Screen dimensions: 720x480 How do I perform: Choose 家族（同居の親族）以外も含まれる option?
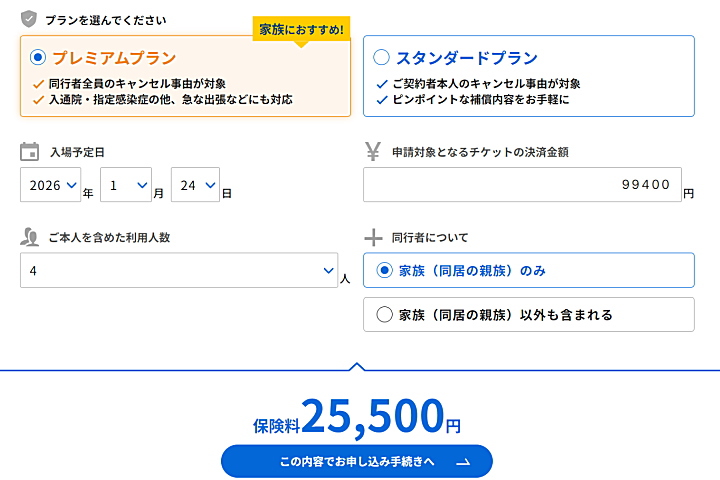[385, 315]
